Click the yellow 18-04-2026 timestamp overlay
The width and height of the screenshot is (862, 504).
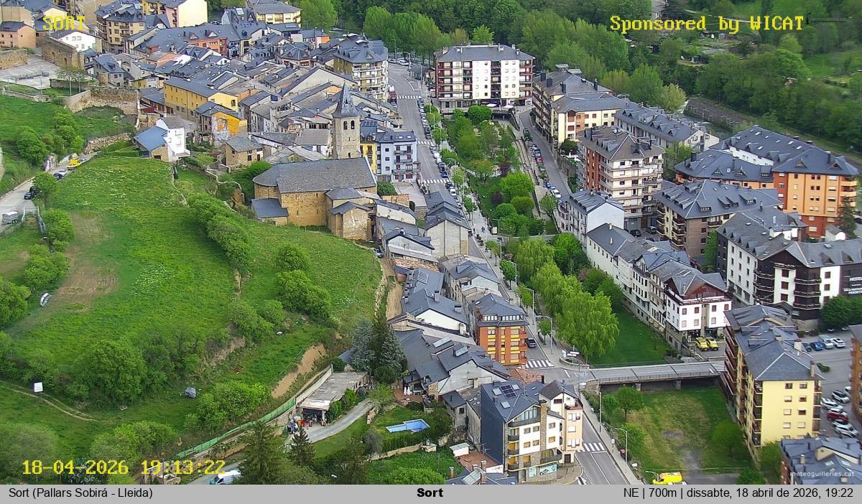click(123, 467)
